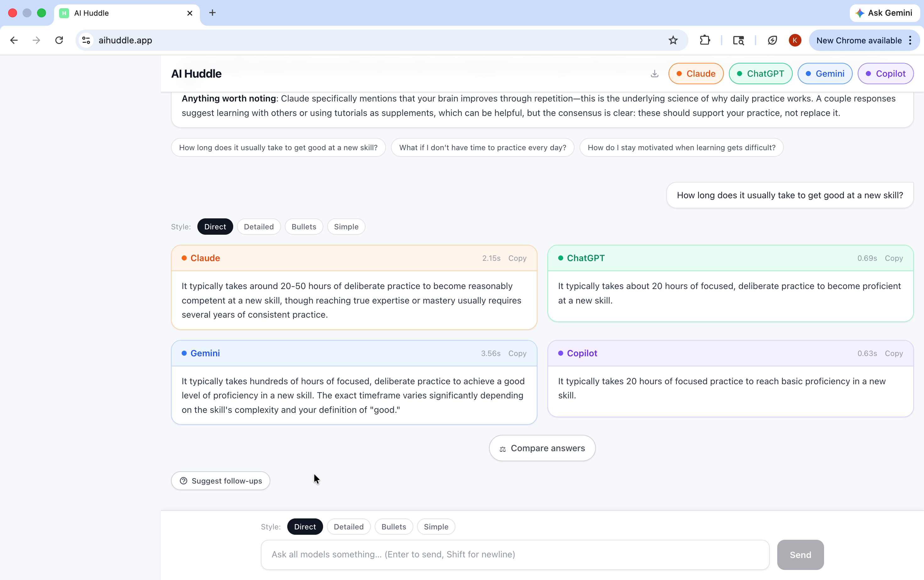Toggle the Claude model chip off
Image resolution: width=924 pixels, height=580 pixels.
coord(696,74)
